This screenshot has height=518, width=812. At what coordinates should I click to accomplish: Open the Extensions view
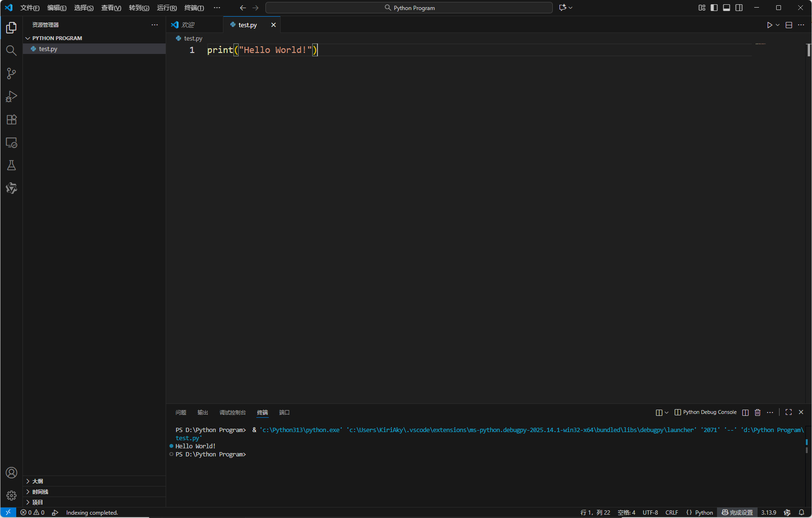coord(11,119)
